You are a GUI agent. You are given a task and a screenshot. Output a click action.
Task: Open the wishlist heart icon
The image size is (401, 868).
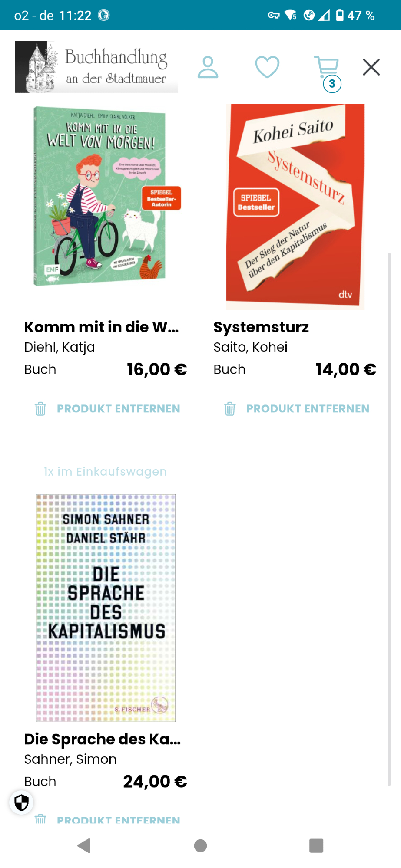[x=267, y=67]
